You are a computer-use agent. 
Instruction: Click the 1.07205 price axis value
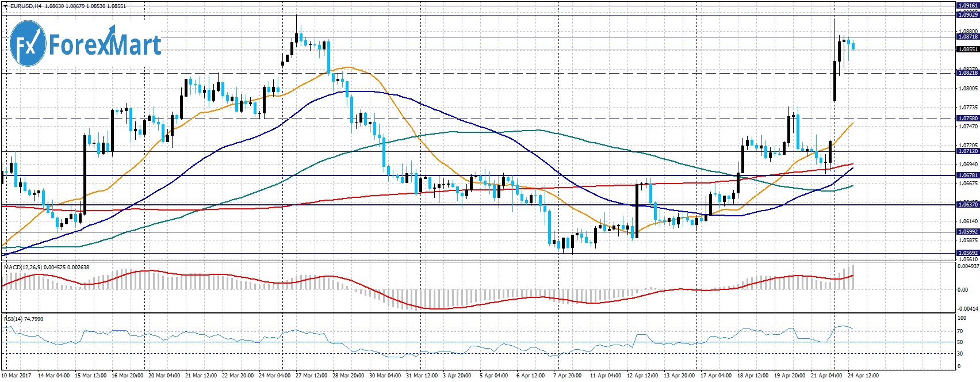pyautogui.click(x=967, y=146)
